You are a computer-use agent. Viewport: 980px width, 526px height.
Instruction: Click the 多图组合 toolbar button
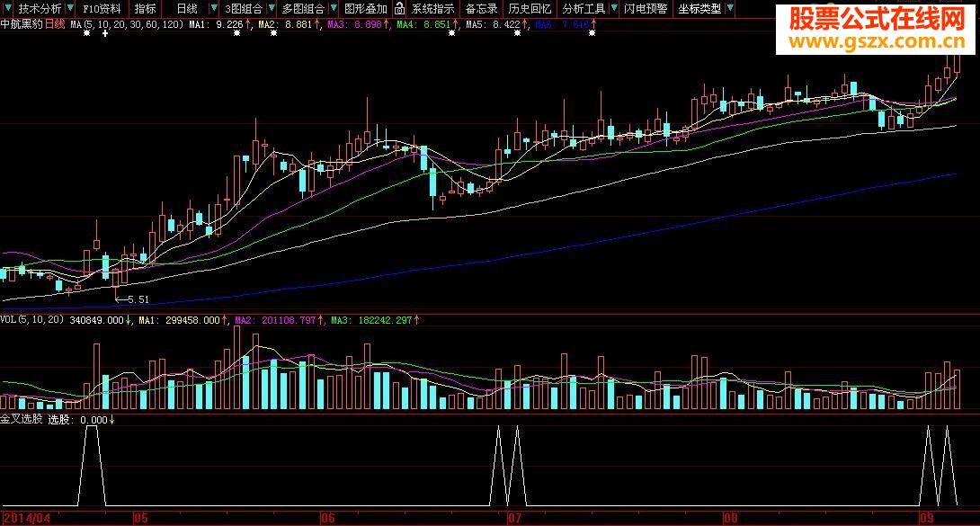coord(303,9)
